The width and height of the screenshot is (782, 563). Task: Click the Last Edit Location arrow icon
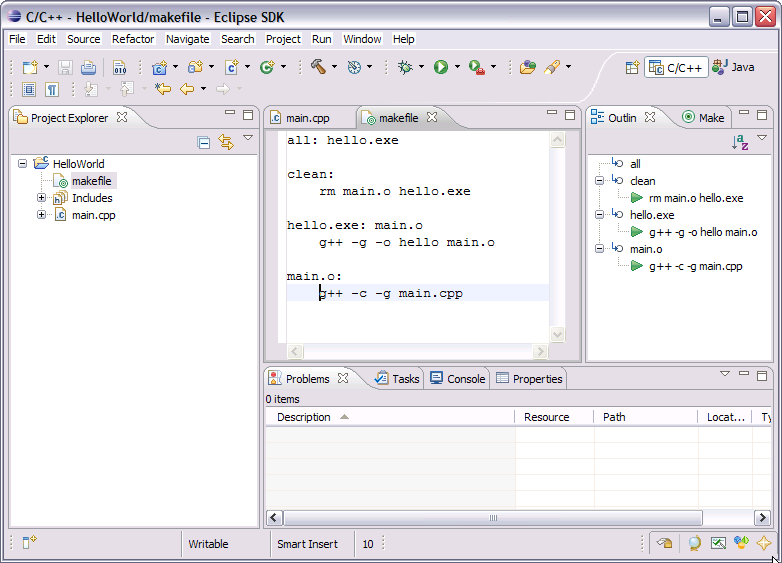click(163, 89)
